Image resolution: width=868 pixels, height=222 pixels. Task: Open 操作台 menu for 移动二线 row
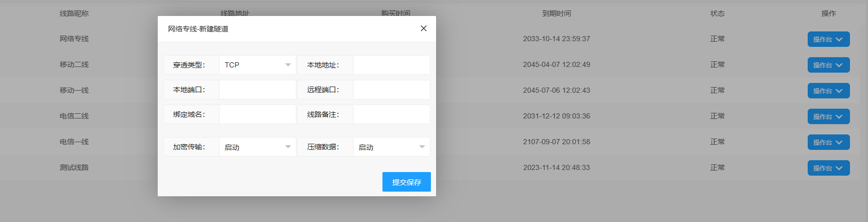click(x=828, y=65)
